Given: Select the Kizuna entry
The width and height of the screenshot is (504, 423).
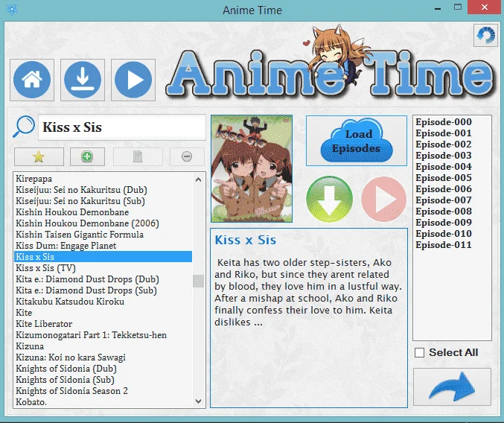Looking at the screenshot, I should 103,346.
